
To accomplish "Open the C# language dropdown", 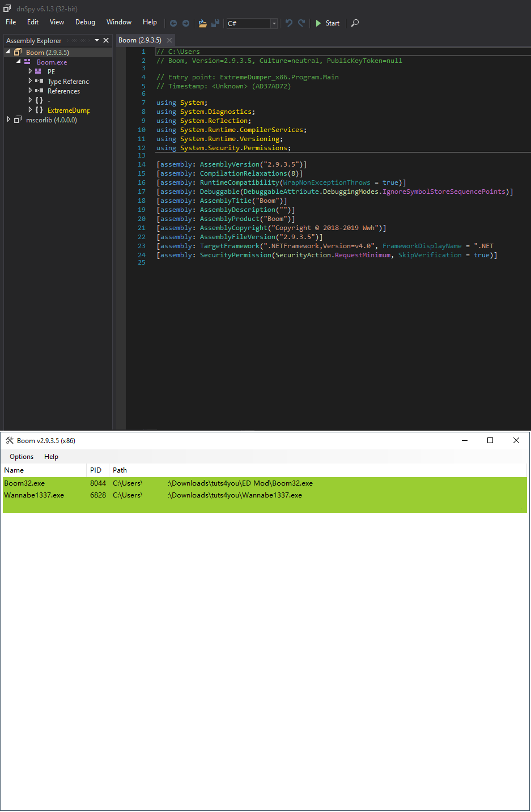I will (x=274, y=23).
